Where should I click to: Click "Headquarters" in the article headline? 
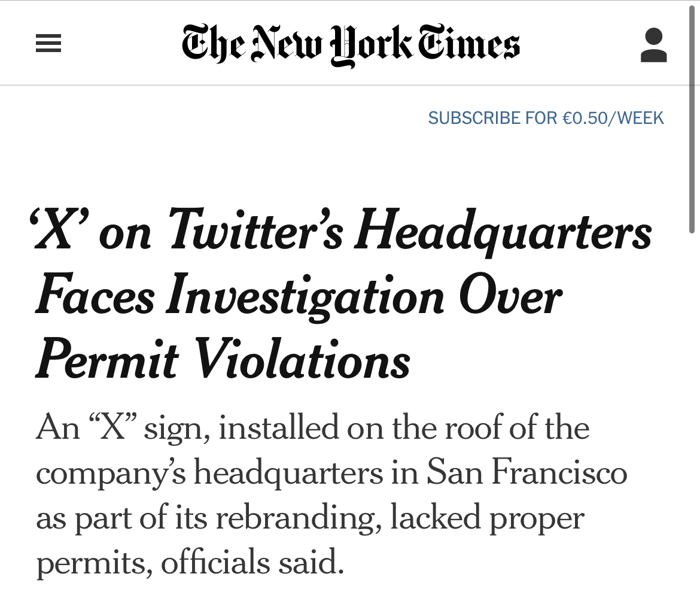pos(503,234)
